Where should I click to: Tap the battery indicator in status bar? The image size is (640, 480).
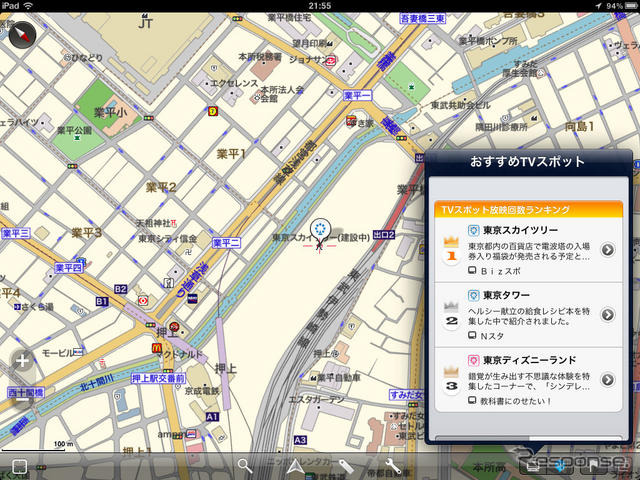pyautogui.click(x=632, y=6)
